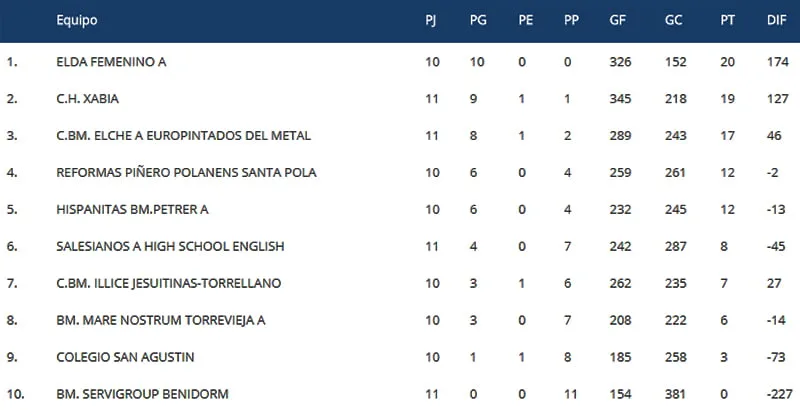This screenshot has width=800, height=410.
Task: Select HISPANITAS BM.PETRER A team
Action: tap(134, 210)
